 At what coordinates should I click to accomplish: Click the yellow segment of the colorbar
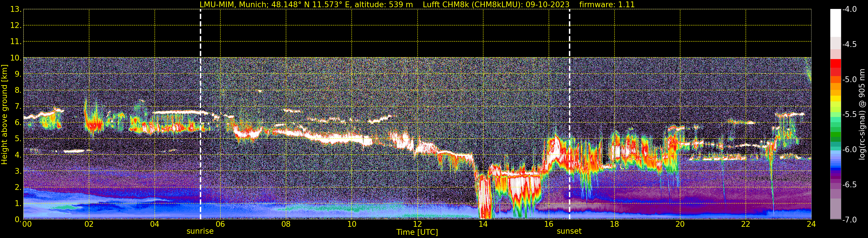coord(836,99)
